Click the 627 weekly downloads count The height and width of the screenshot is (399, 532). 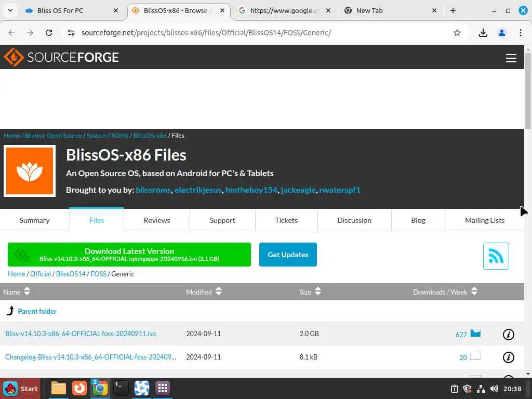point(461,335)
